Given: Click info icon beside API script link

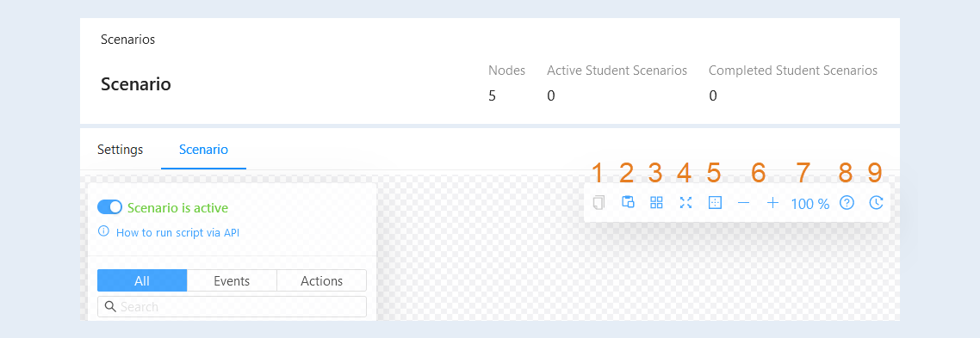Looking at the screenshot, I should pos(103,231).
